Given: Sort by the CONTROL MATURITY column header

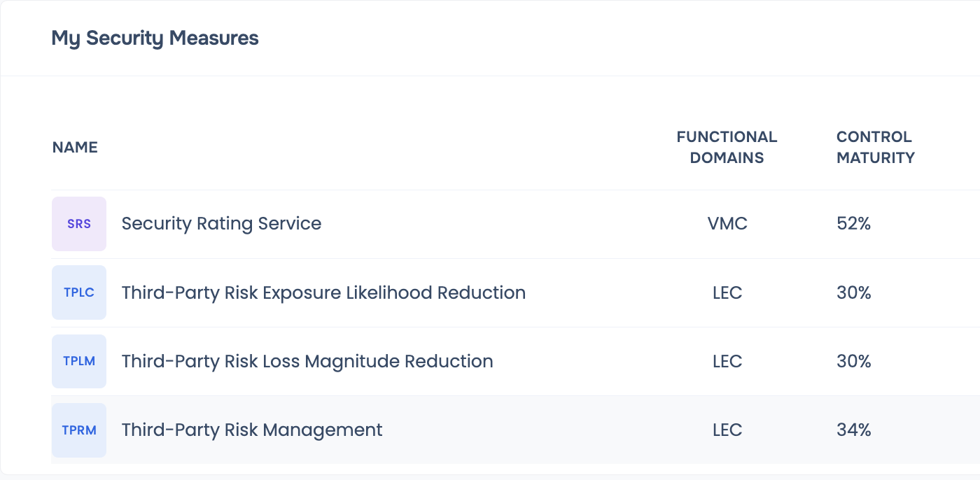Looking at the screenshot, I should click(x=875, y=147).
